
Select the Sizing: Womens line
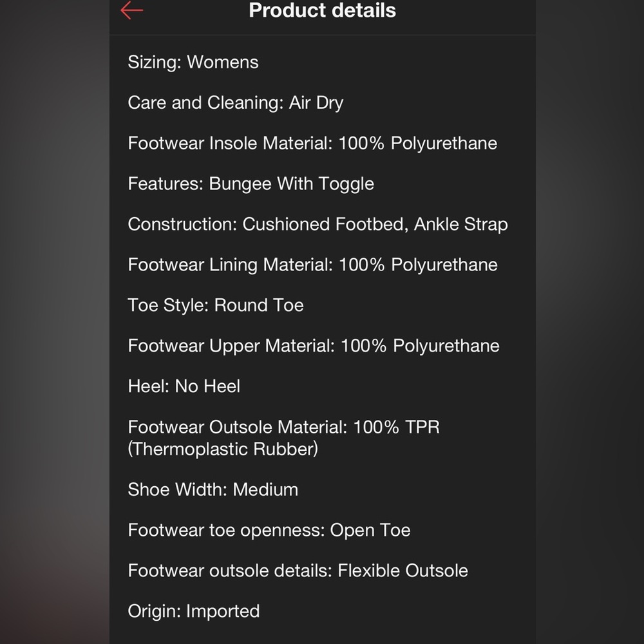193,62
